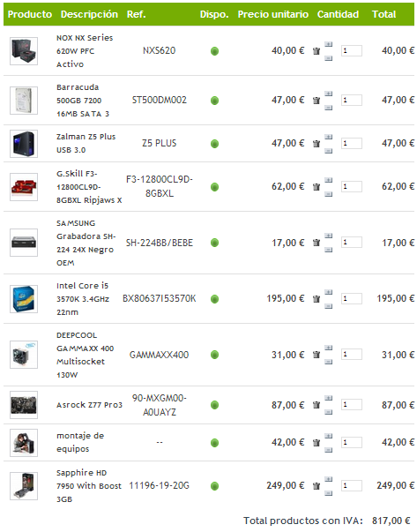
Task: Increase quantity of Intel Core i5 3570K
Action: pyautogui.click(x=328, y=292)
